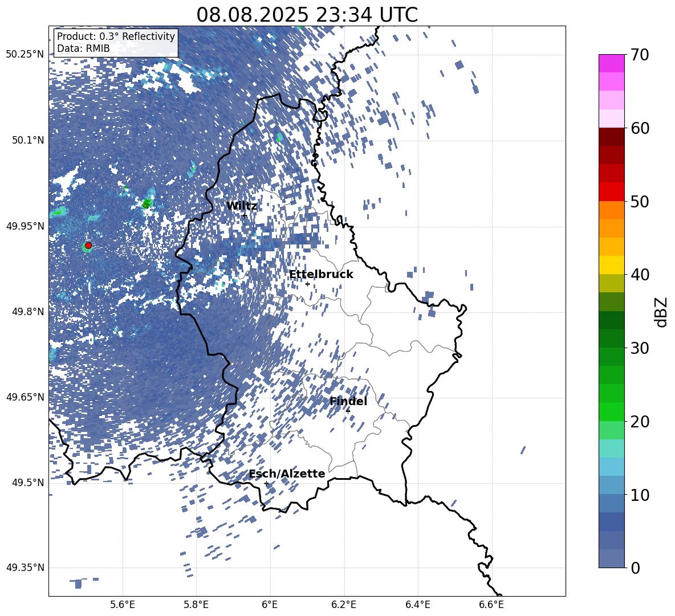Viewport: 675px width, 616px height.
Task: Click the Ettelbruck station cross marker
Action: click(307, 284)
